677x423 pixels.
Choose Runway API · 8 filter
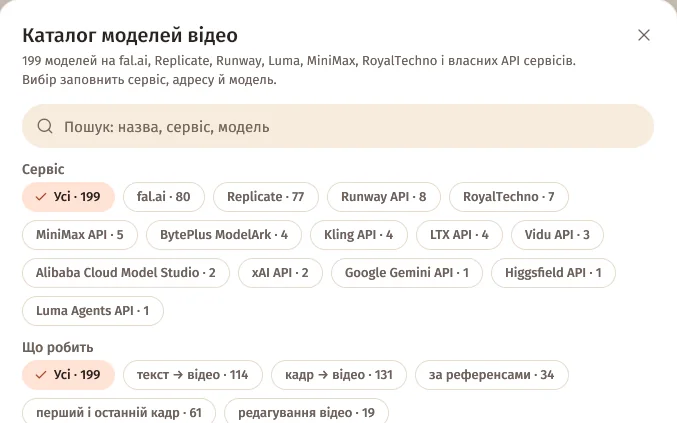click(x=383, y=197)
